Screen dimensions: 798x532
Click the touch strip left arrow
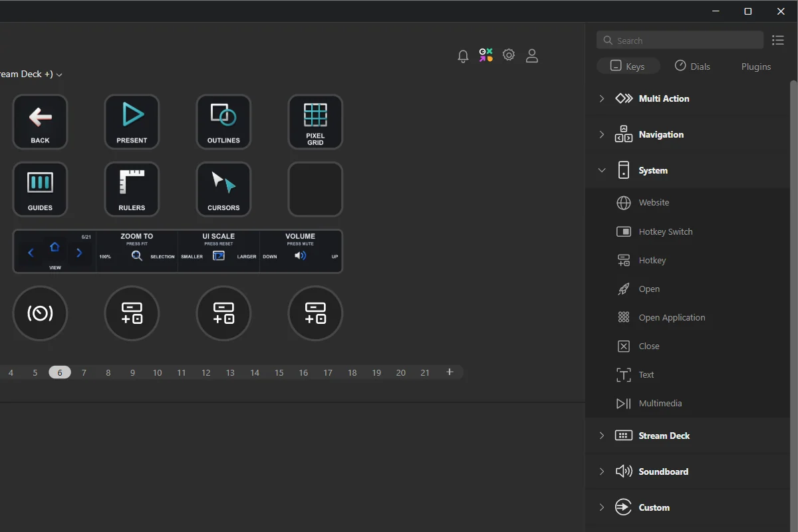pyautogui.click(x=31, y=253)
